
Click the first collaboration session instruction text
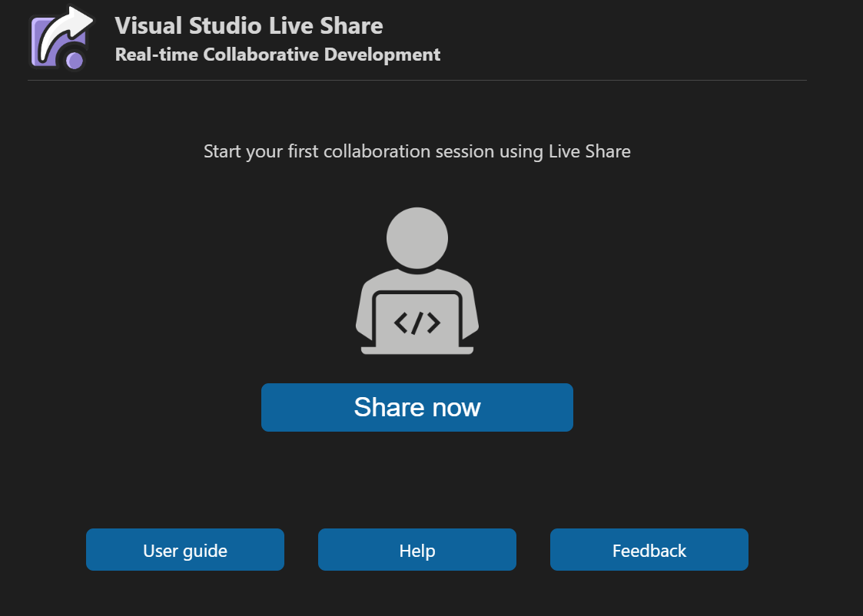point(417,151)
